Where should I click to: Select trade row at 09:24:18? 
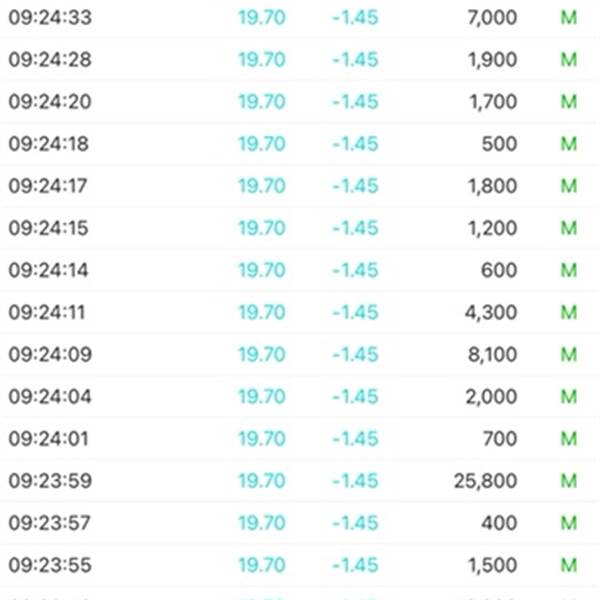tap(300, 144)
